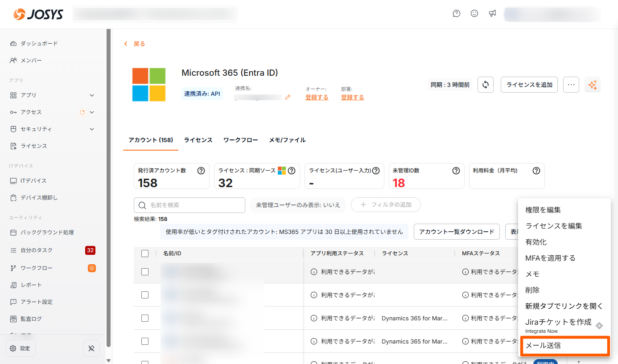Show help for 発行済アカウント数

coord(201,170)
